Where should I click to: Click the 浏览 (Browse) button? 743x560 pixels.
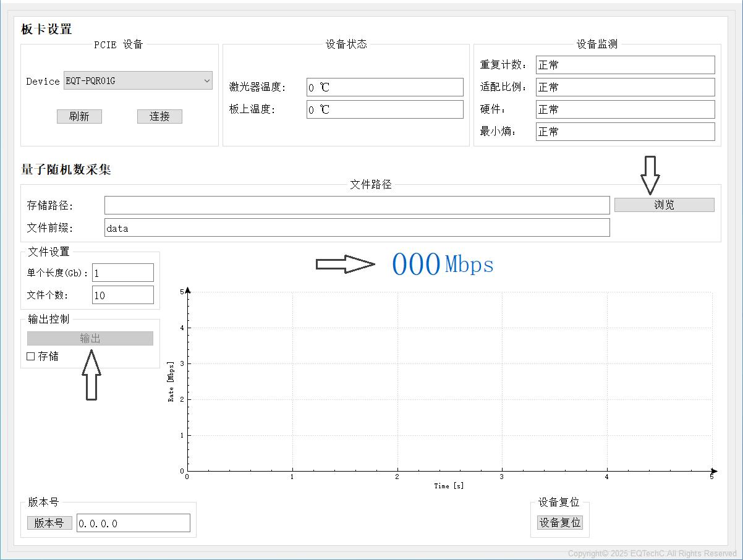coord(664,205)
